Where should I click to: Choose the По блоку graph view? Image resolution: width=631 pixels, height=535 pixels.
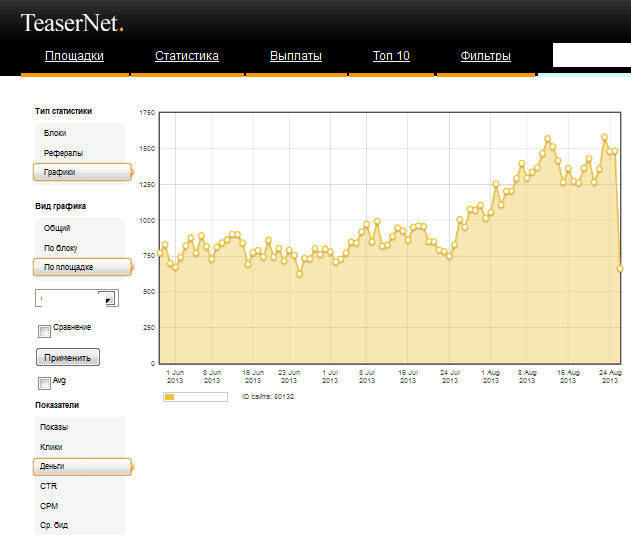[61, 248]
